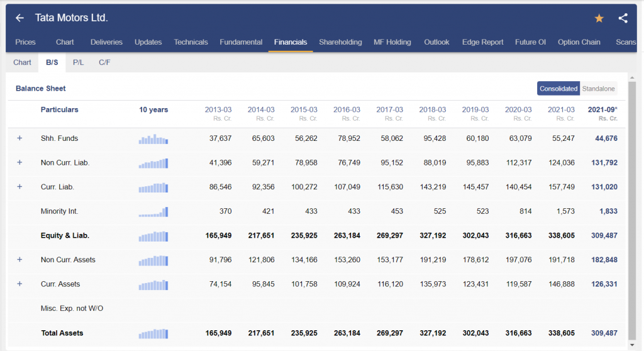Click the scrollbar down arrow

tap(632, 345)
